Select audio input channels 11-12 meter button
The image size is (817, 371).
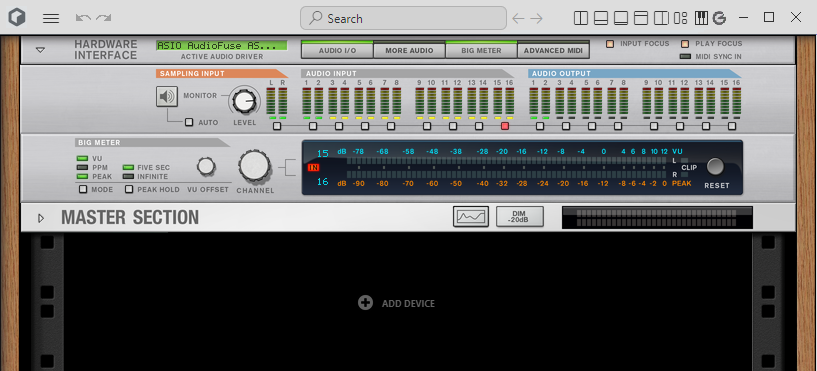coord(453,126)
